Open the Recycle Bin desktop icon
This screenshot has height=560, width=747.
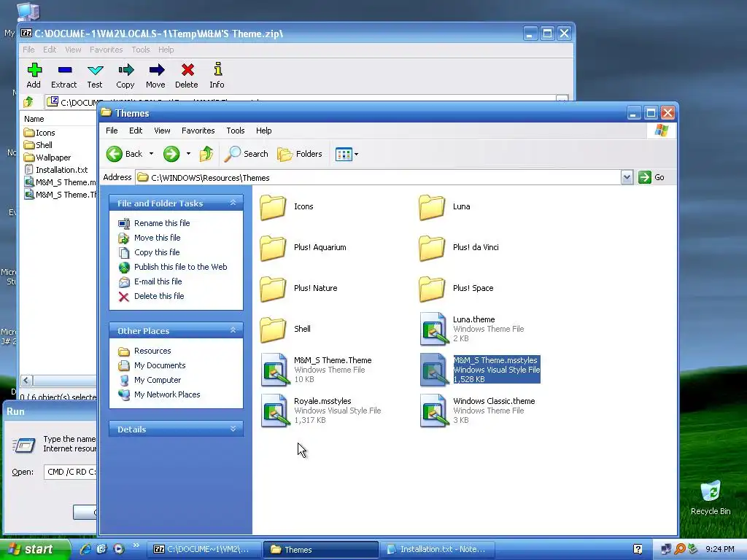pyautogui.click(x=711, y=498)
